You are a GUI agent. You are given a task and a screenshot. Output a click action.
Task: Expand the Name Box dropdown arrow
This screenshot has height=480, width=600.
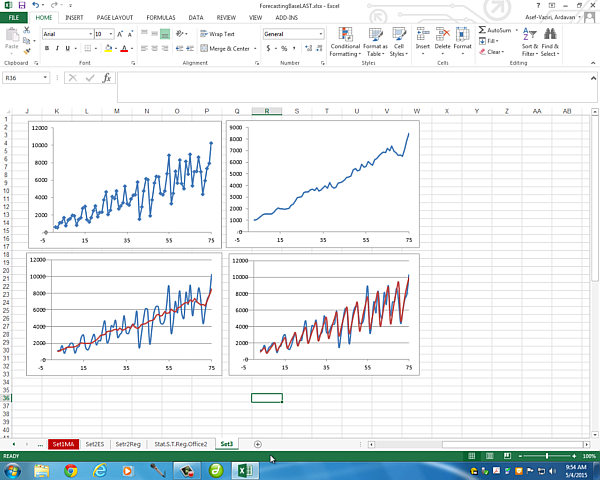[45, 78]
